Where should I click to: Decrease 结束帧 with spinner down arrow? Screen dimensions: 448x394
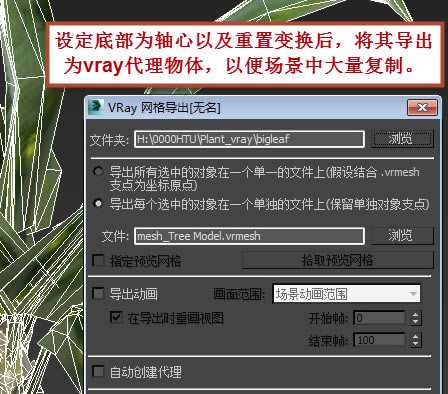tap(415, 344)
